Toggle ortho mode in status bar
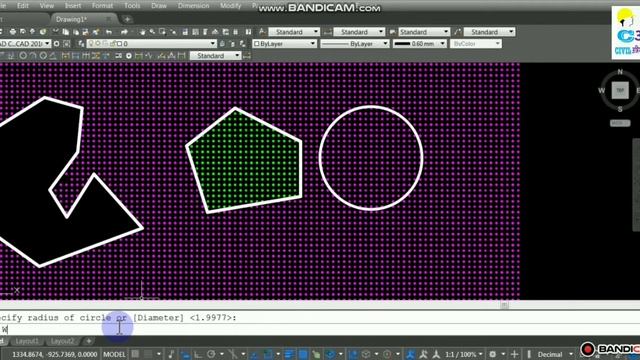Screen dimensions: 640x360 pos(198,354)
